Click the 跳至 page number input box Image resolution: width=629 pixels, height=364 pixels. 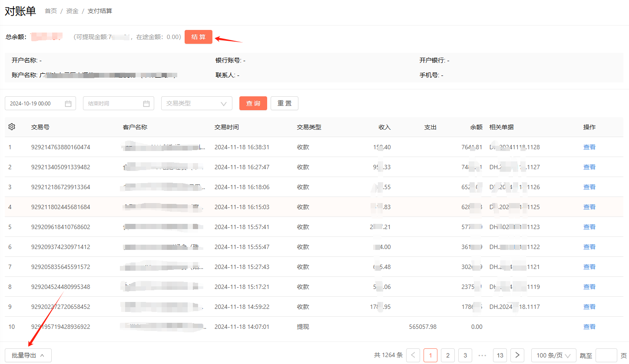tap(606, 355)
